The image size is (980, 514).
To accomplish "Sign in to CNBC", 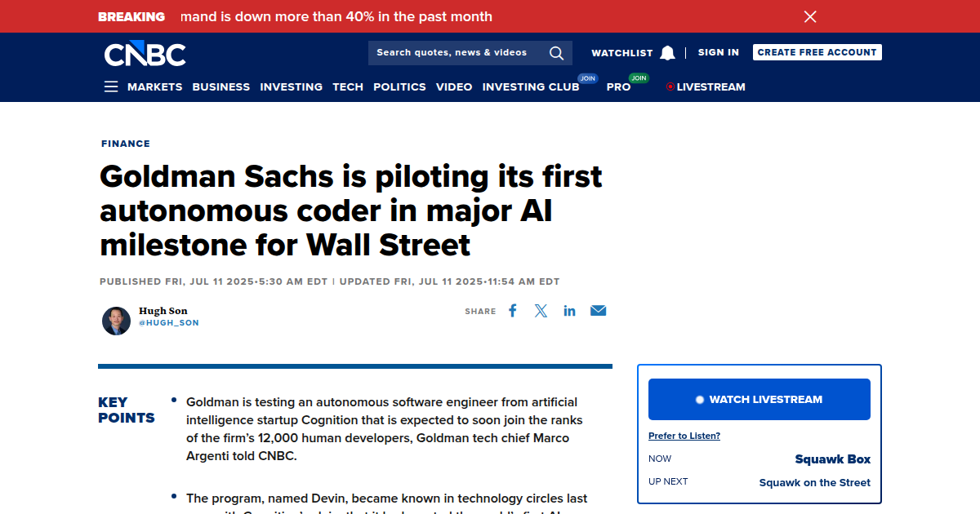I will click(718, 52).
